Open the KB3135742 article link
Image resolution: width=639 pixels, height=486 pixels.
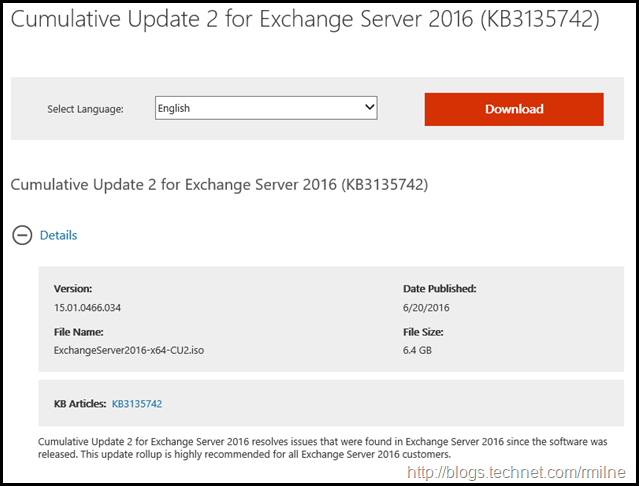point(137,404)
